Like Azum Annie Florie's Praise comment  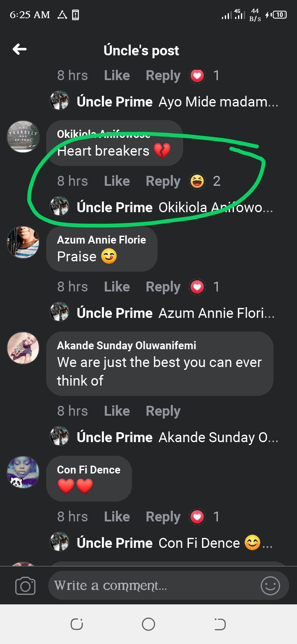pyautogui.click(x=117, y=286)
